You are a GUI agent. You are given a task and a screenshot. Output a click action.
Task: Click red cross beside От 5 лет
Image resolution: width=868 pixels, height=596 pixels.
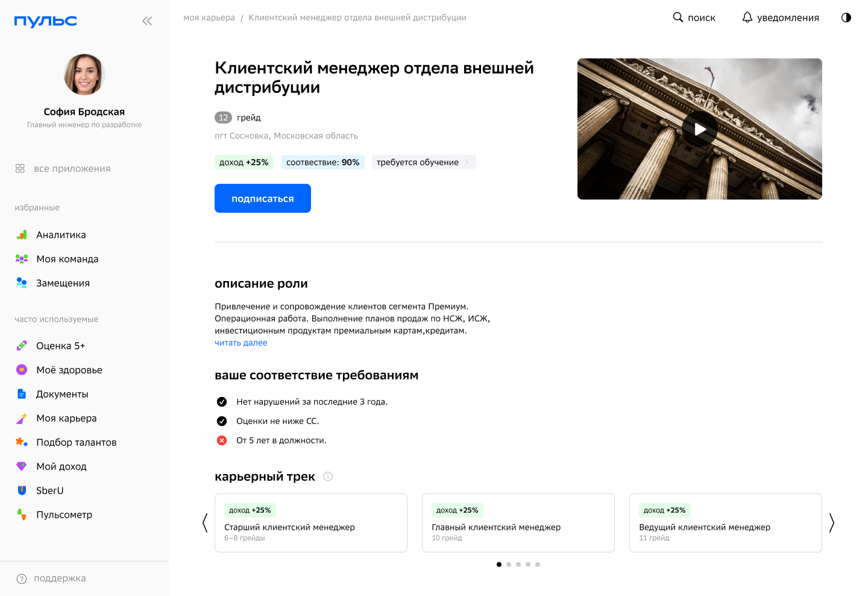tap(222, 440)
